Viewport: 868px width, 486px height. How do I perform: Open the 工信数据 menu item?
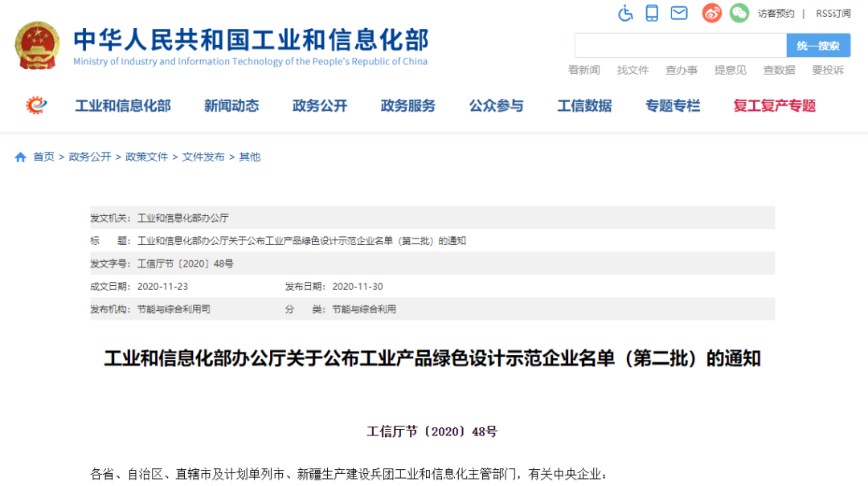click(x=584, y=106)
